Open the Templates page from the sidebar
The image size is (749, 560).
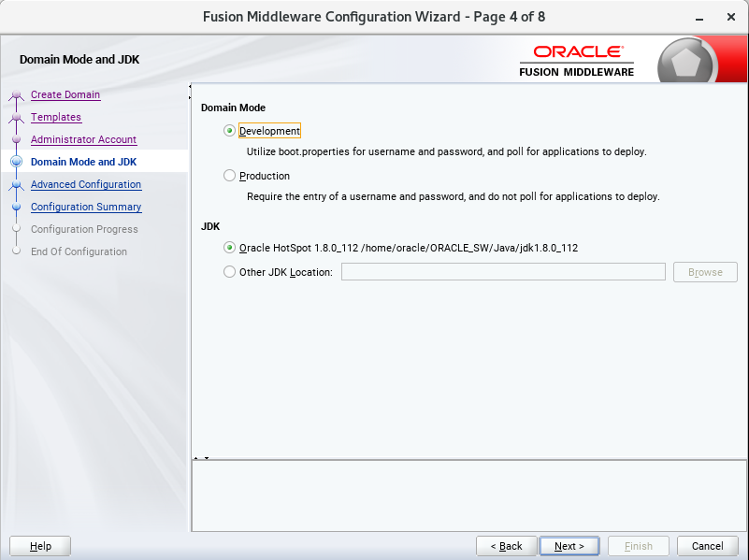point(57,117)
